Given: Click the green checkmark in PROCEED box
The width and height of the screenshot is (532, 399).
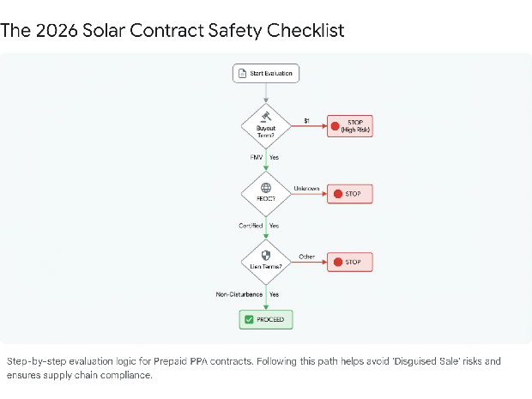Looking at the screenshot, I should point(248,319).
